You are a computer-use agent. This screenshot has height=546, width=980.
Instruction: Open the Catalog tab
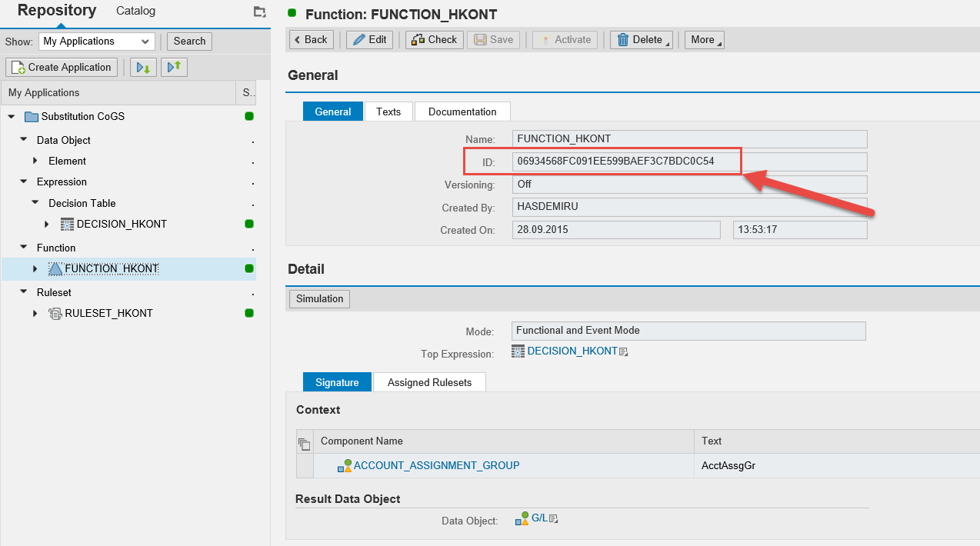[135, 11]
